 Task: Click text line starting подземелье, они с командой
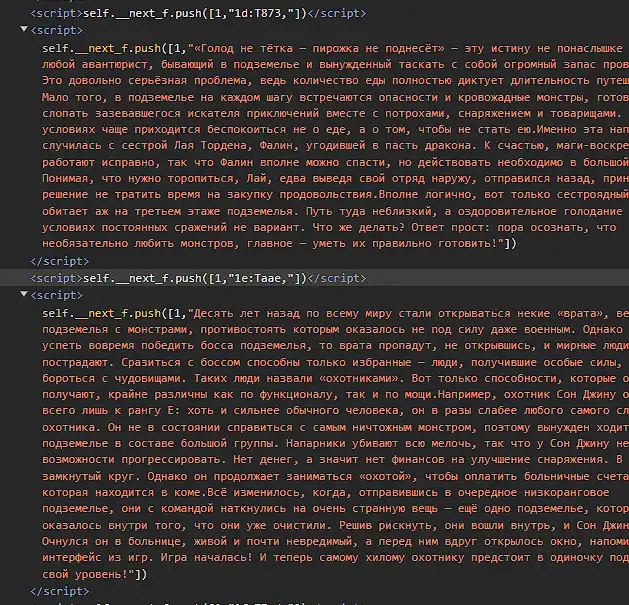coord(335,508)
